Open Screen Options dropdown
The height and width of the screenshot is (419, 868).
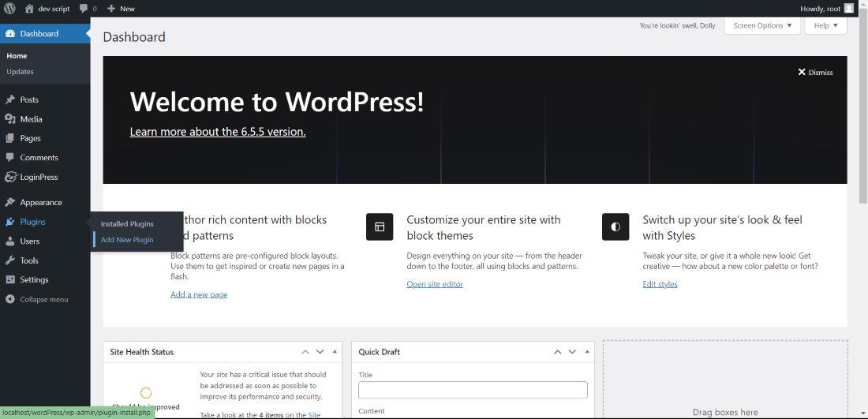pyautogui.click(x=762, y=25)
